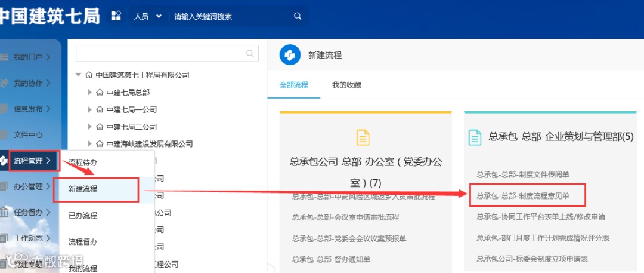Click the 工作动态 sidebar icon

pyautogui.click(x=4, y=238)
